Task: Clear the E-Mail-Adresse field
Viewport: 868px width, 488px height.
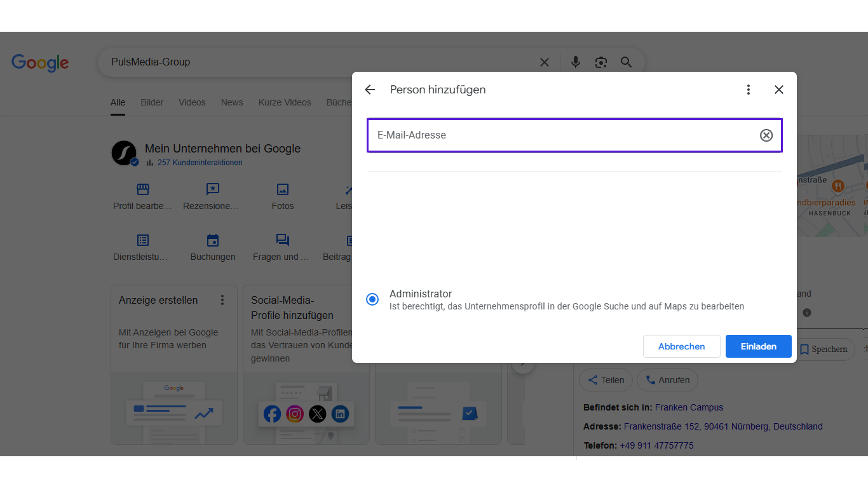Action: [x=766, y=135]
